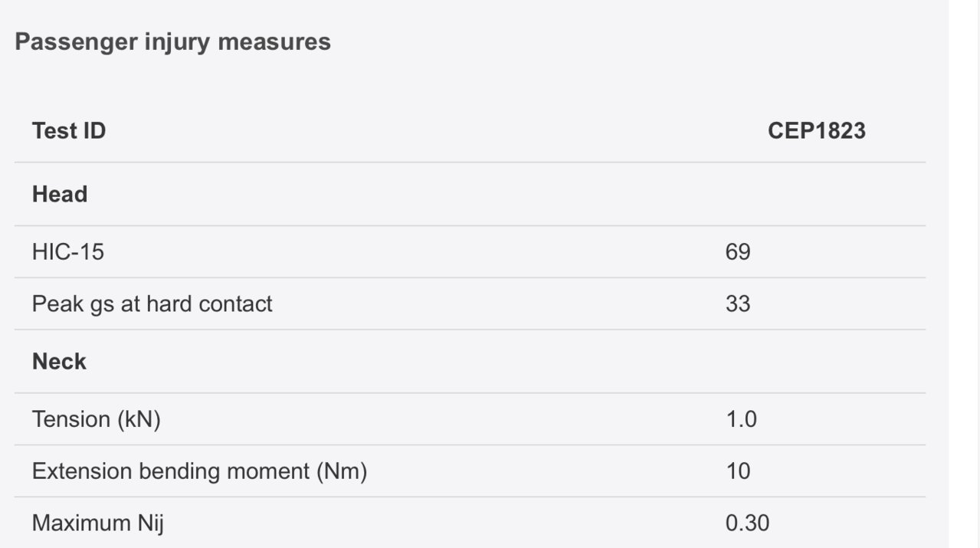Click the extension bending moment value 10
Image resolution: width=980 pixels, height=548 pixels.
tap(738, 471)
